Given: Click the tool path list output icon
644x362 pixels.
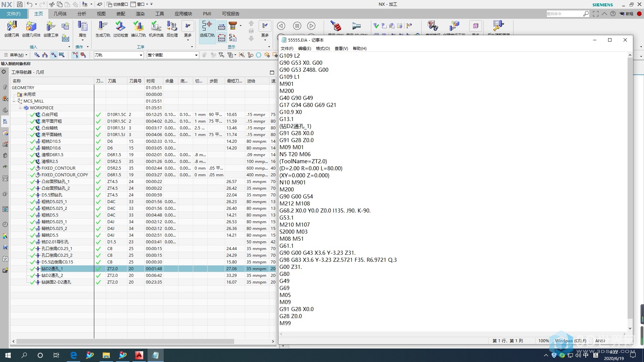Looking at the screenshot, I should (x=233, y=38).
